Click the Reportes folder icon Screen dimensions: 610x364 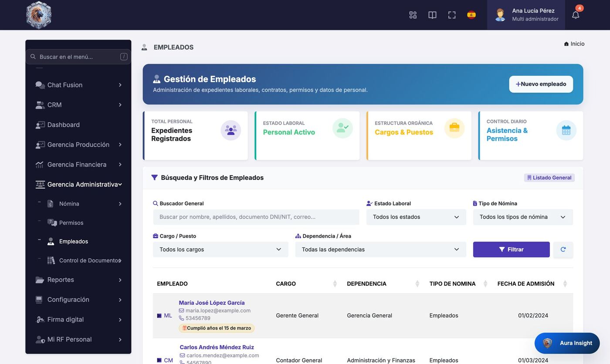coord(40,280)
